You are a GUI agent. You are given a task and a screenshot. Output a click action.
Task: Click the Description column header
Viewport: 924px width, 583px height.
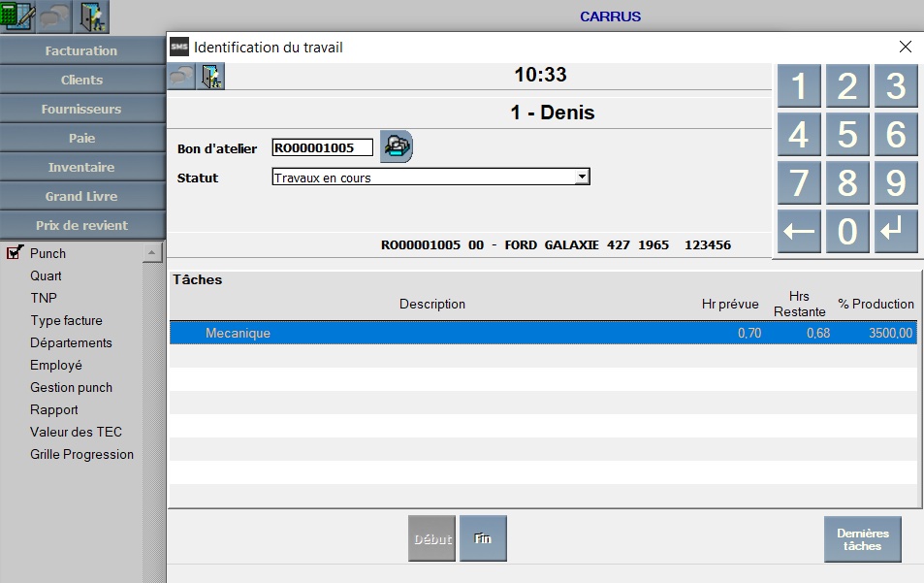pos(432,305)
